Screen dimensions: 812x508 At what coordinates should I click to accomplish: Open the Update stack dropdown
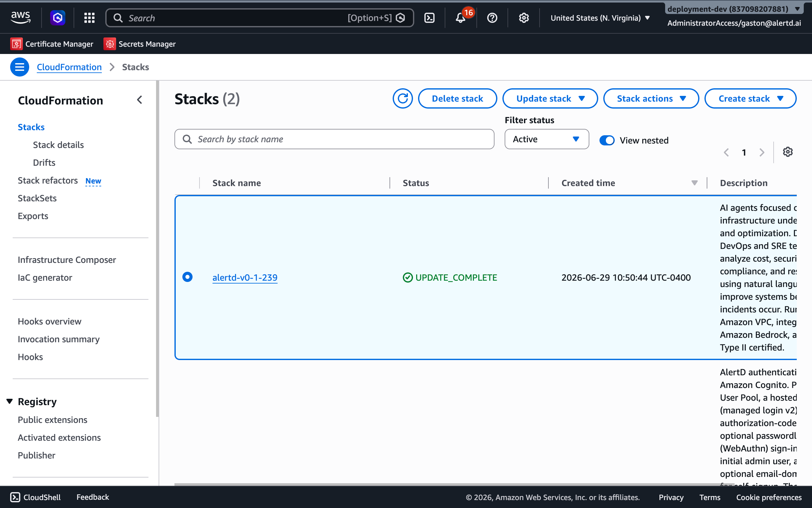550,98
